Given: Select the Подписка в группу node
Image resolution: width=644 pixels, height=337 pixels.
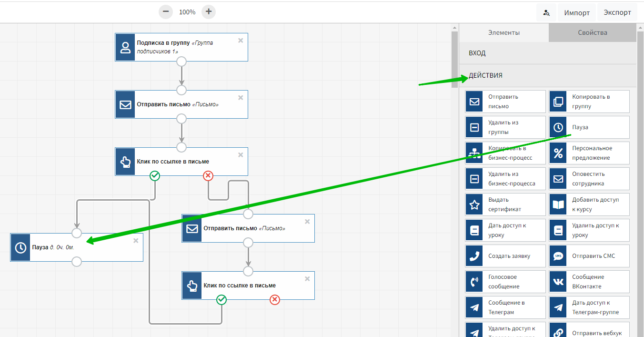Looking at the screenshot, I should [x=181, y=47].
